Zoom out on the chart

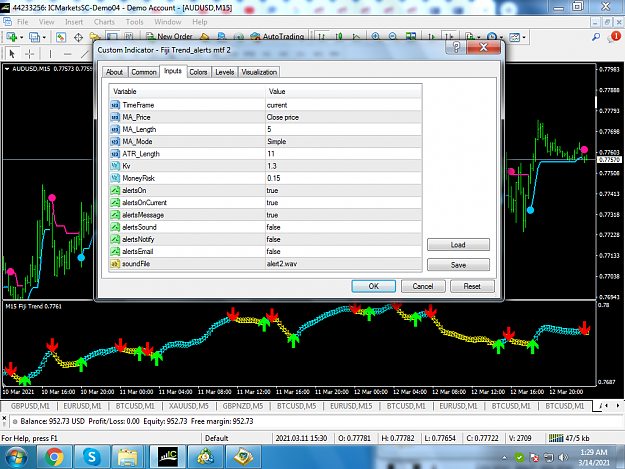coord(393,37)
